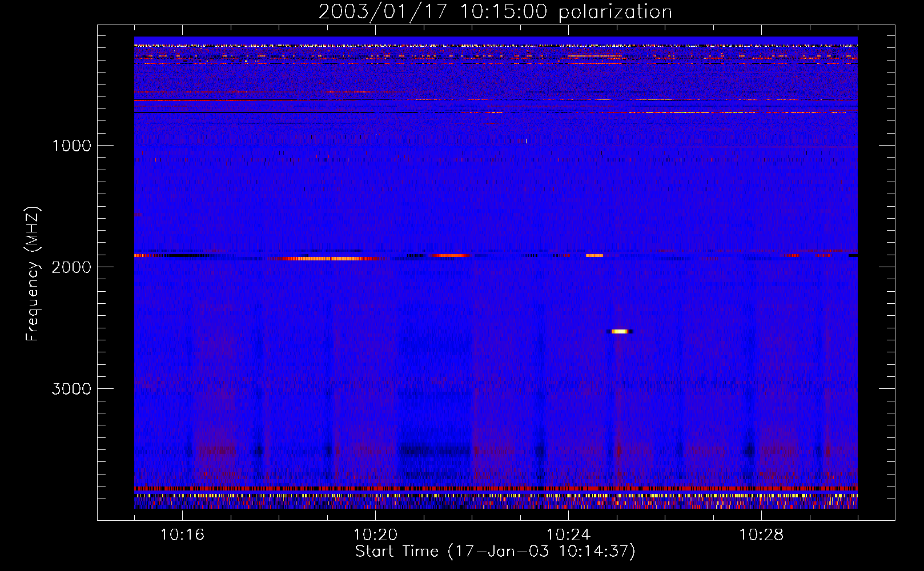Click the 10:28 time tick label

point(761,535)
